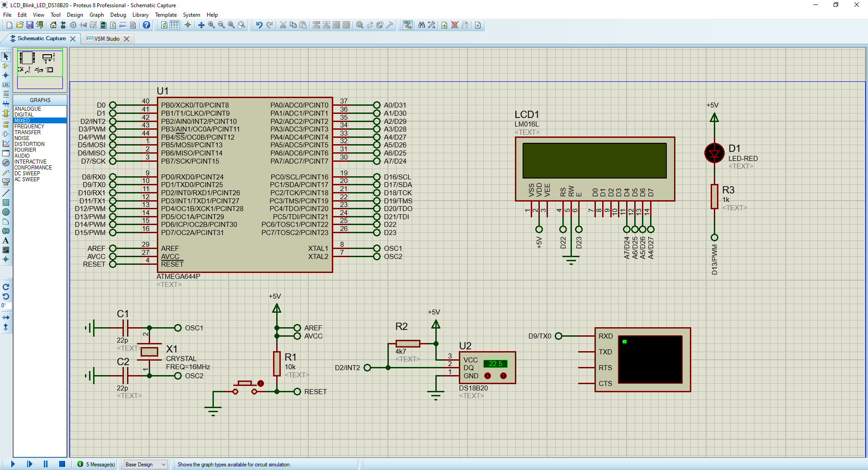Select MIXED graph type

click(x=40, y=121)
